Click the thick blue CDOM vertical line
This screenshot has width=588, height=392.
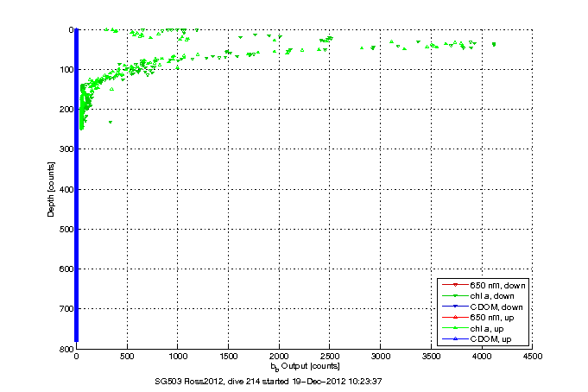[77, 259]
